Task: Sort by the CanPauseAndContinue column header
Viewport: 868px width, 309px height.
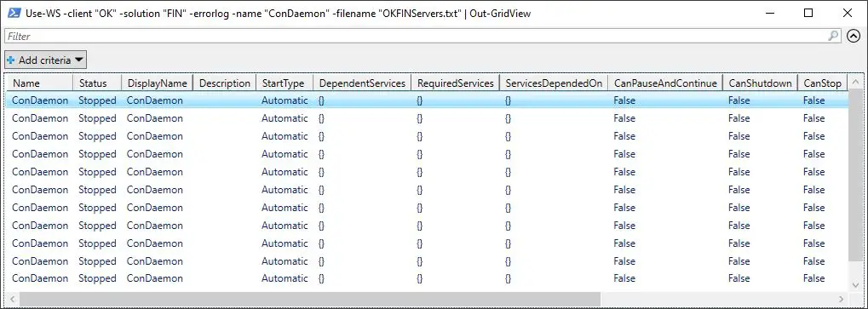Action: pos(665,83)
